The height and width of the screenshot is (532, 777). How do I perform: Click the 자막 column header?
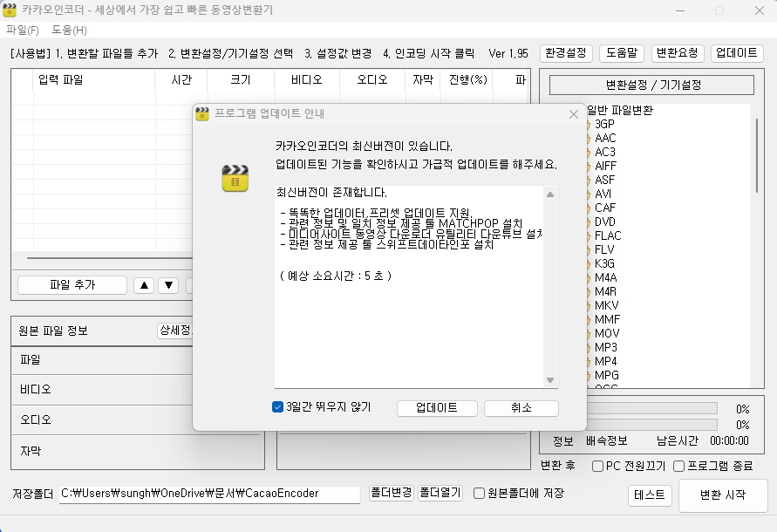pos(423,80)
